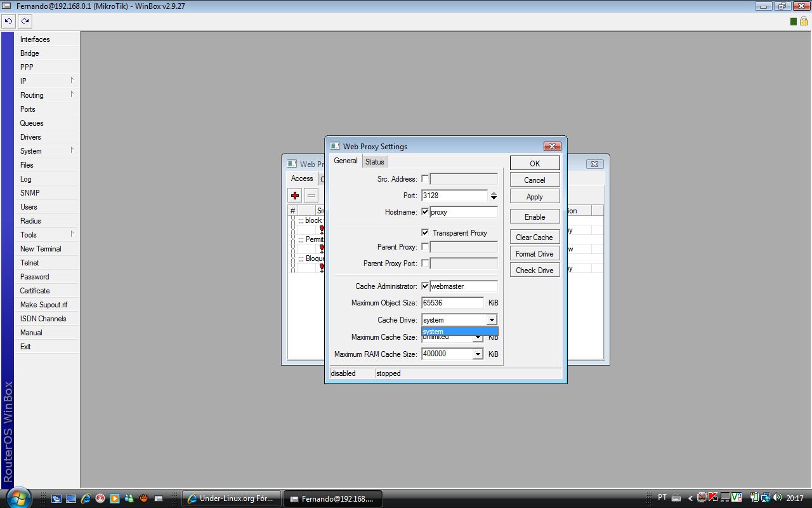Click the power plug battery tray icon
The image size is (812, 508).
tap(754, 498)
